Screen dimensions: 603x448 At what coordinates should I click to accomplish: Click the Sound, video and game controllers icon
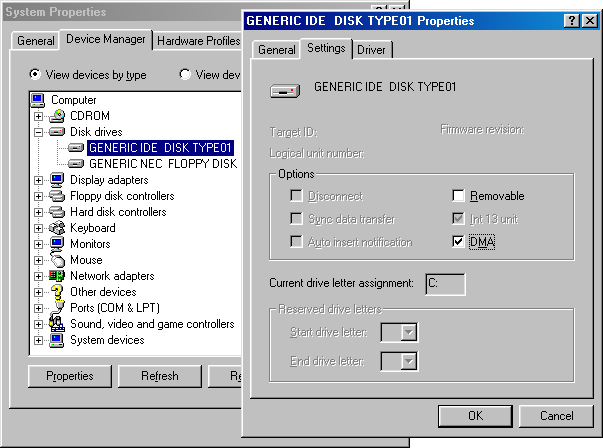coord(57,324)
